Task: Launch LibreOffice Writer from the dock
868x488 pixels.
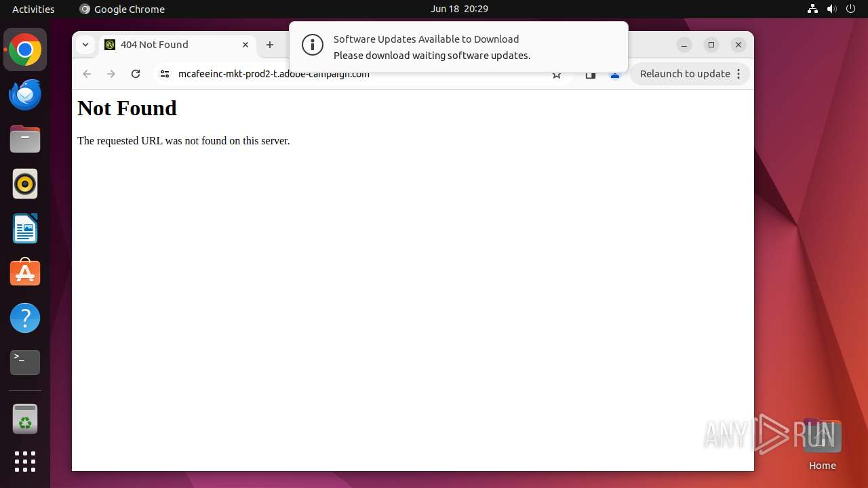Action: click(25, 228)
